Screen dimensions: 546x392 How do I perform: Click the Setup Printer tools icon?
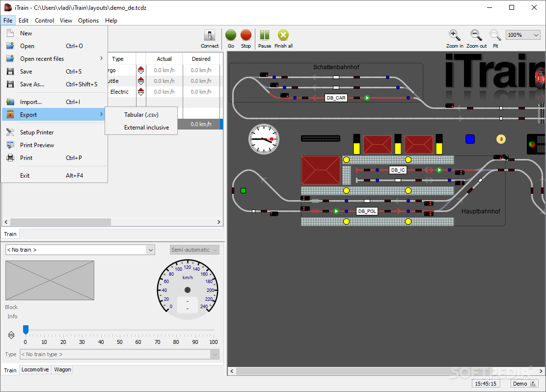[x=10, y=132]
